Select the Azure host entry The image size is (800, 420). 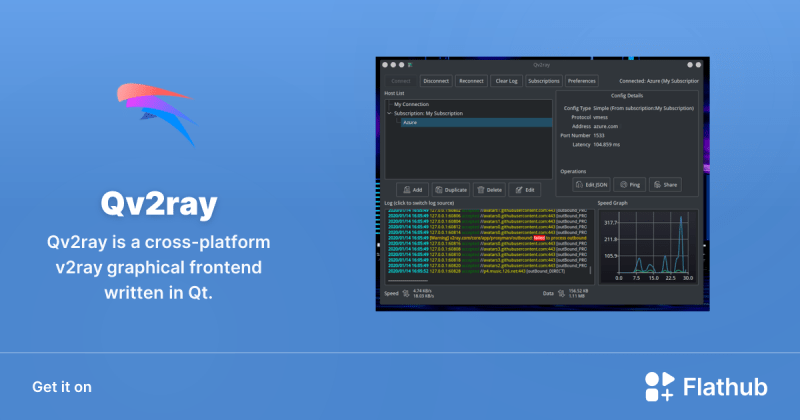(x=476, y=122)
